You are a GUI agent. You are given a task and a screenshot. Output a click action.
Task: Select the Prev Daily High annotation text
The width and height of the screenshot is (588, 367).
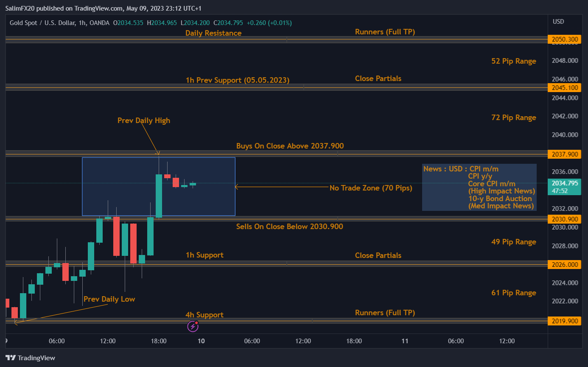coord(143,120)
